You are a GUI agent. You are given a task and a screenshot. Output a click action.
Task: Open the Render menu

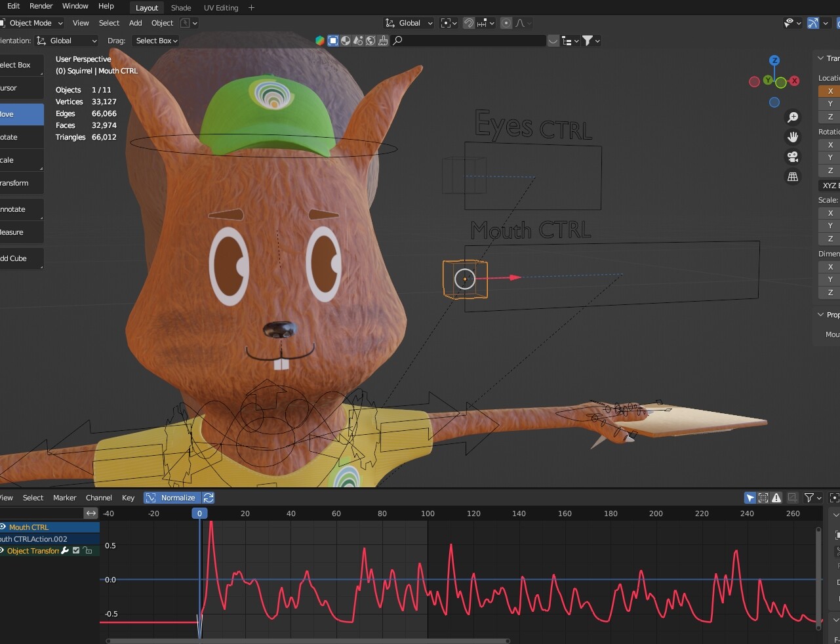(x=41, y=6)
